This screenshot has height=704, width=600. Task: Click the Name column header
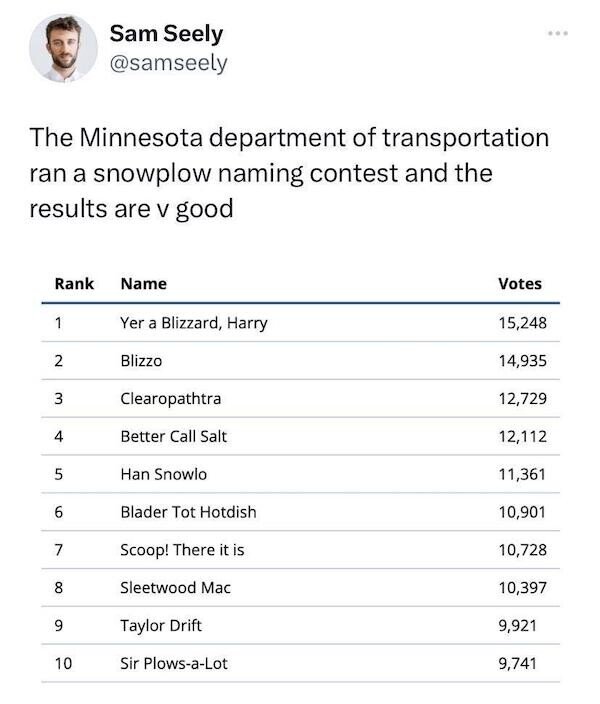(x=143, y=283)
